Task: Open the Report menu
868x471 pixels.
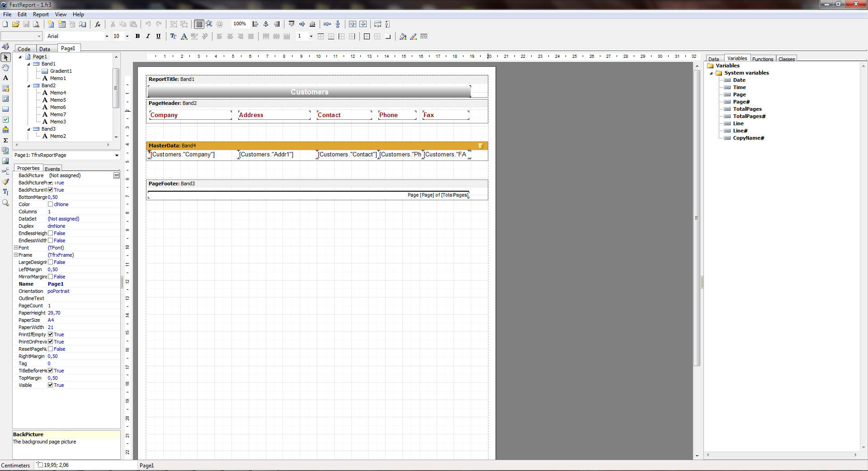Action: pyautogui.click(x=41, y=14)
